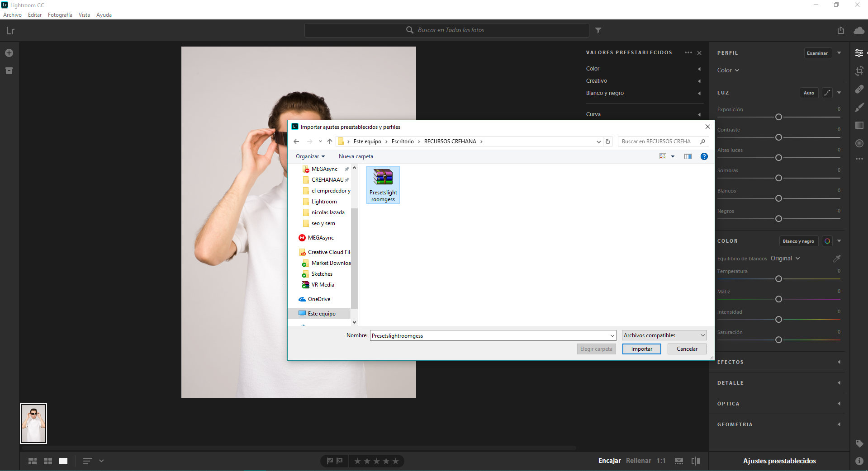This screenshot has height=471, width=868.
Task: Toggle the tone curve button
Action: coord(827,93)
